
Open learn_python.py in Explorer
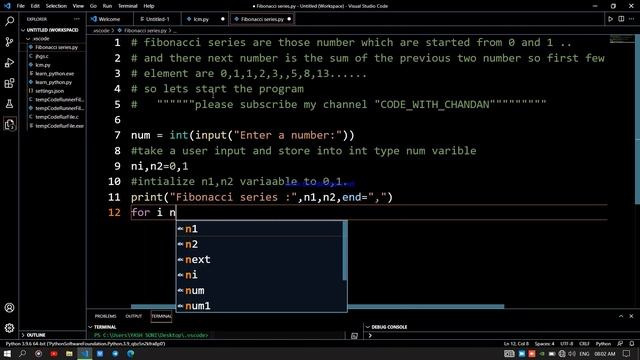(x=53, y=82)
